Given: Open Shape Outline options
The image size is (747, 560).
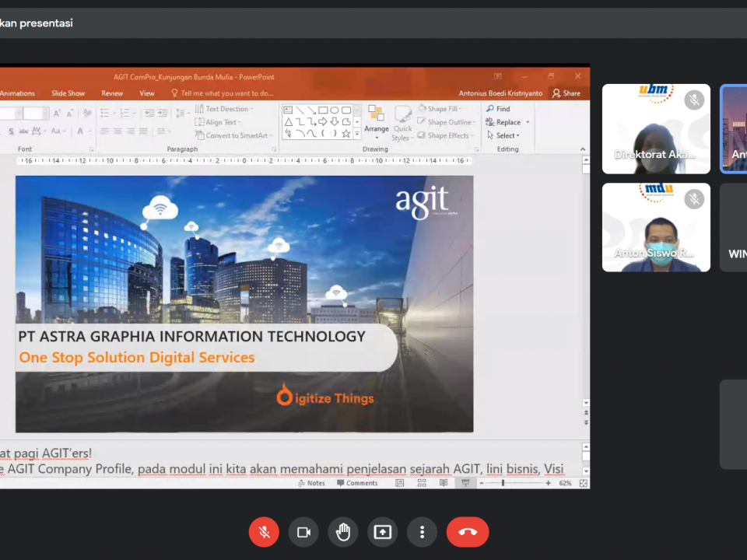Looking at the screenshot, I should point(447,122).
